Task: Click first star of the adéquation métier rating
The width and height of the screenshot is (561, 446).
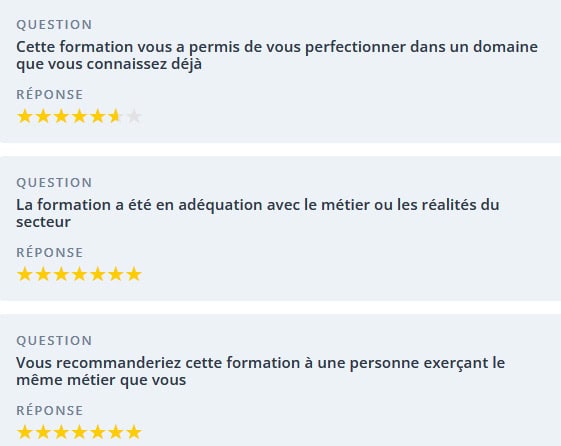Action: (x=25, y=274)
